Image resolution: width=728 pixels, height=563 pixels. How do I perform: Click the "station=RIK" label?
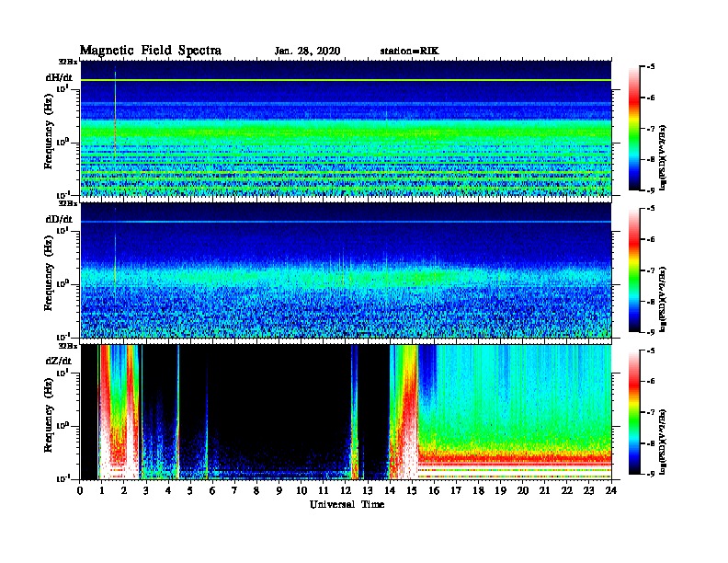pyautogui.click(x=409, y=51)
